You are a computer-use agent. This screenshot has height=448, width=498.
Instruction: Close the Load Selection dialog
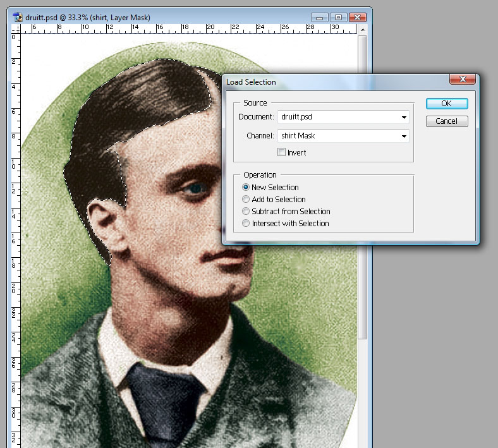click(462, 79)
